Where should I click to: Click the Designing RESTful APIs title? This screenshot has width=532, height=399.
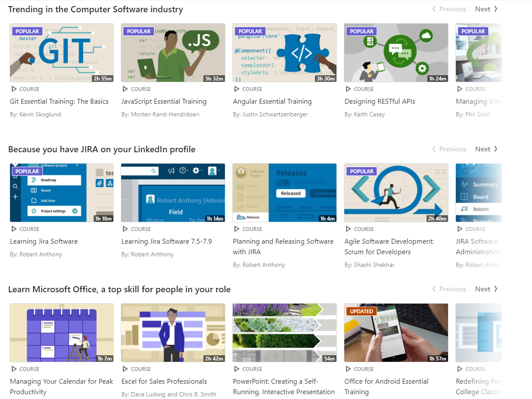pos(380,101)
